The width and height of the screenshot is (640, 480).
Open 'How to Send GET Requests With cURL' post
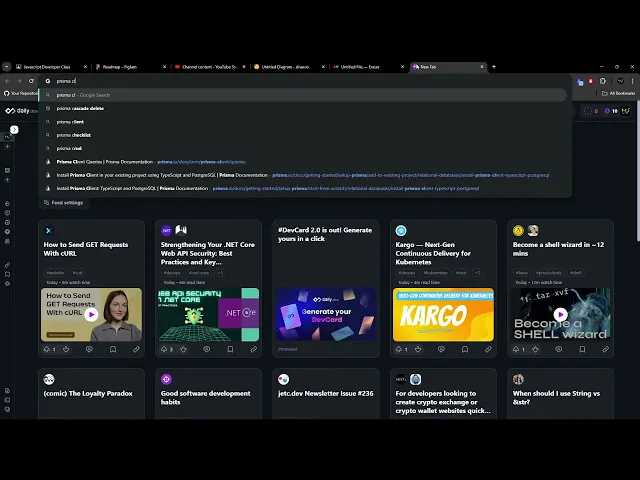click(86, 249)
